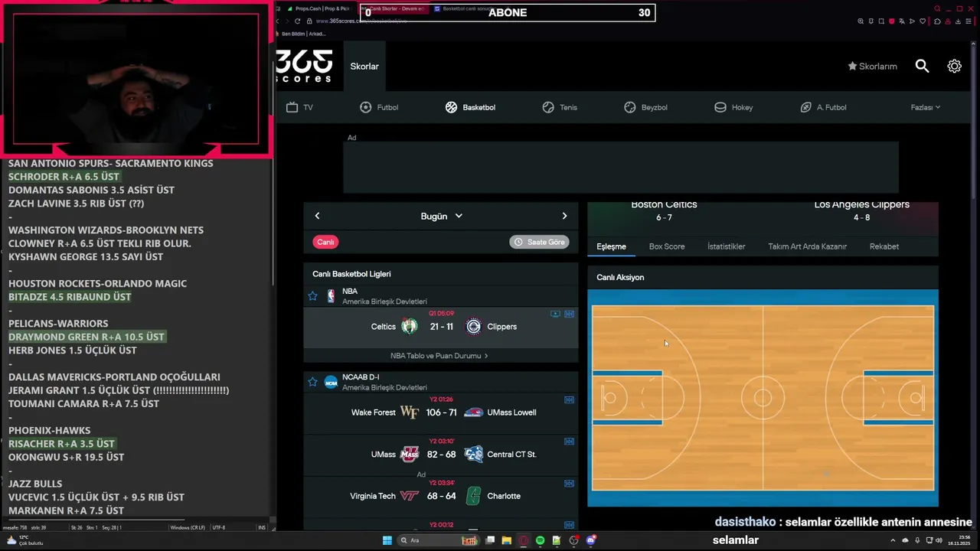Viewport: 980px width, 551px height.
Task: Select the A. Futbol sport tab
Action: pos(823,107)
